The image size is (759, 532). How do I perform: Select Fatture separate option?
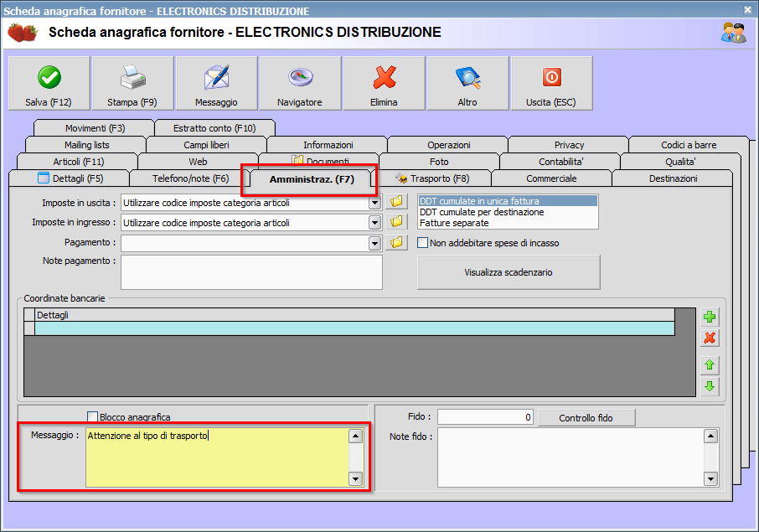(x=508, y=223)
